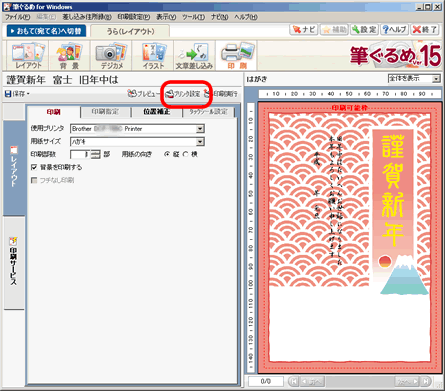
Task: Click the 前へ previous page button
Action: [312, 381]
